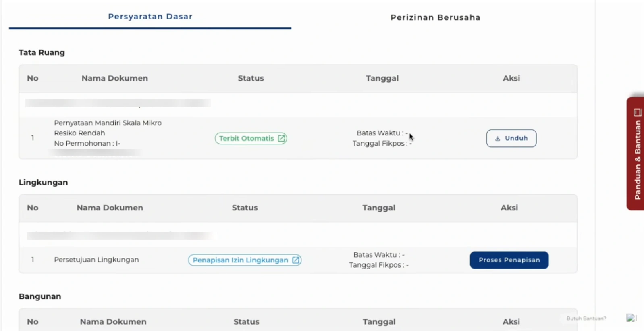The width and height of the screenshot is (644, 331).
Task: Click the Tanggal column header in Lingkungan table
Action: (x=378, y=208)
